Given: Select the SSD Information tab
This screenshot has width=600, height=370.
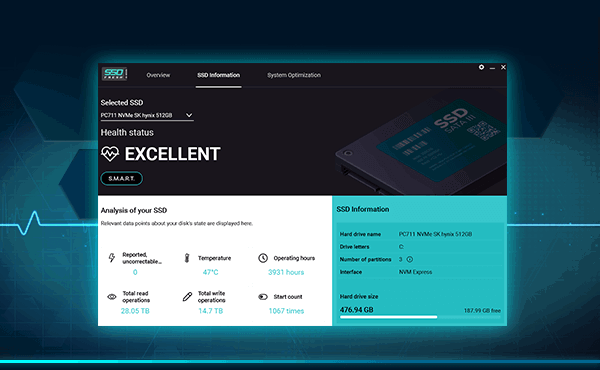Looking at the screenshot, I should (218, 75).
